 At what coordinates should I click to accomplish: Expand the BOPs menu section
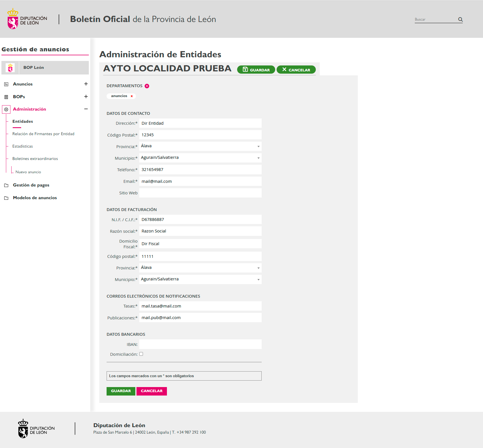coord(86,96)
